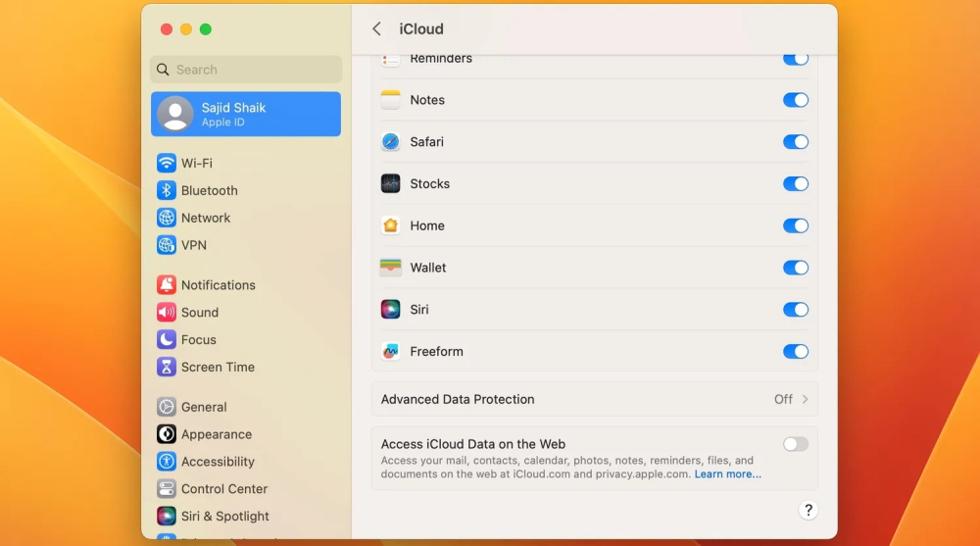This screenshot has width=980, height=546.
Task: Open Advanced Data Protection settings
Action: [x=595, y=399]
